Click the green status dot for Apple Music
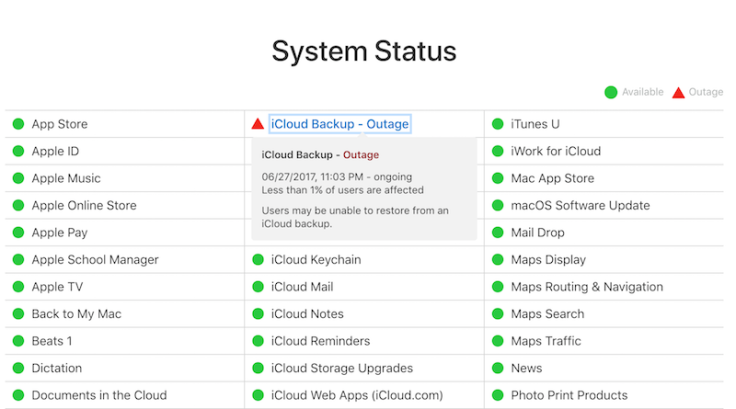This screenshot has height=409, width=736. (x=18, y=178)
